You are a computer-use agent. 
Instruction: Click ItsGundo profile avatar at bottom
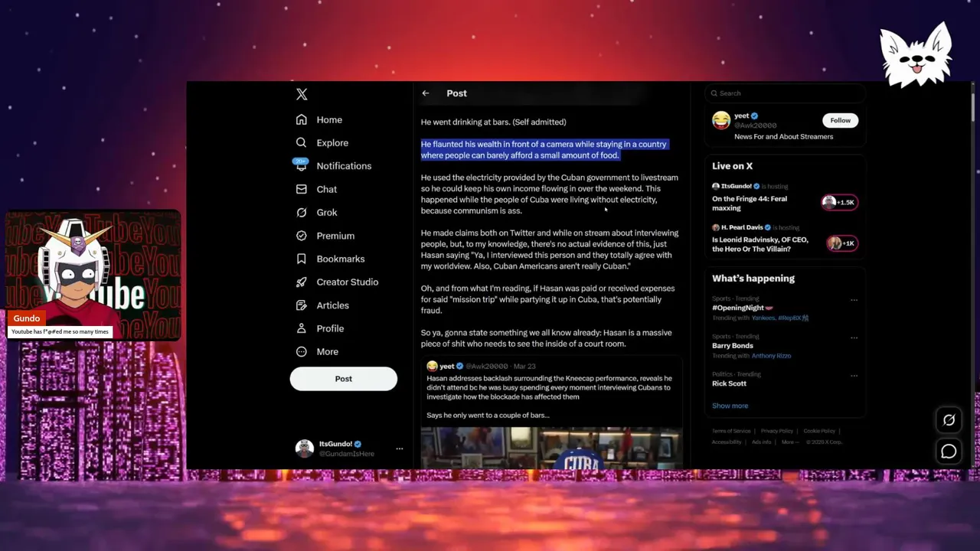tap(305, 448)
